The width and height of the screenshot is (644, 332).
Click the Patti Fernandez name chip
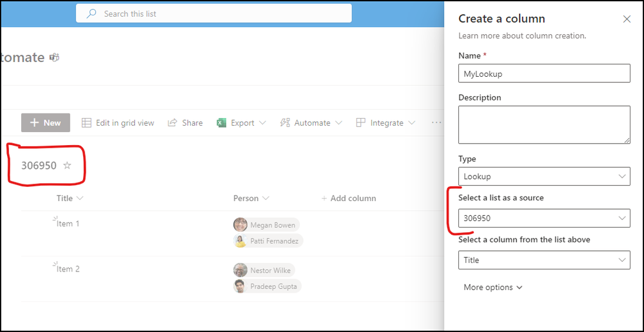pos(268,241)
